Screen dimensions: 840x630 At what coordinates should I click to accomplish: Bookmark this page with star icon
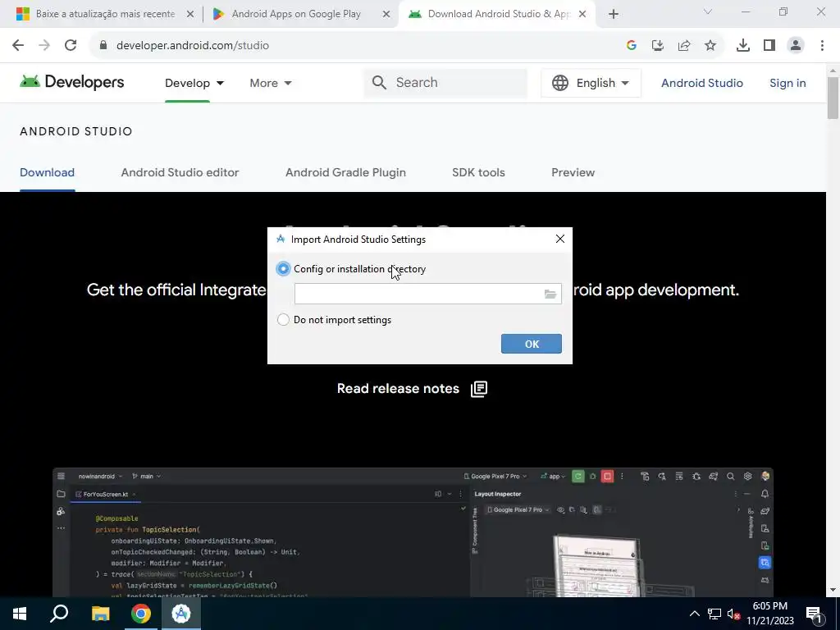point(710,46)
